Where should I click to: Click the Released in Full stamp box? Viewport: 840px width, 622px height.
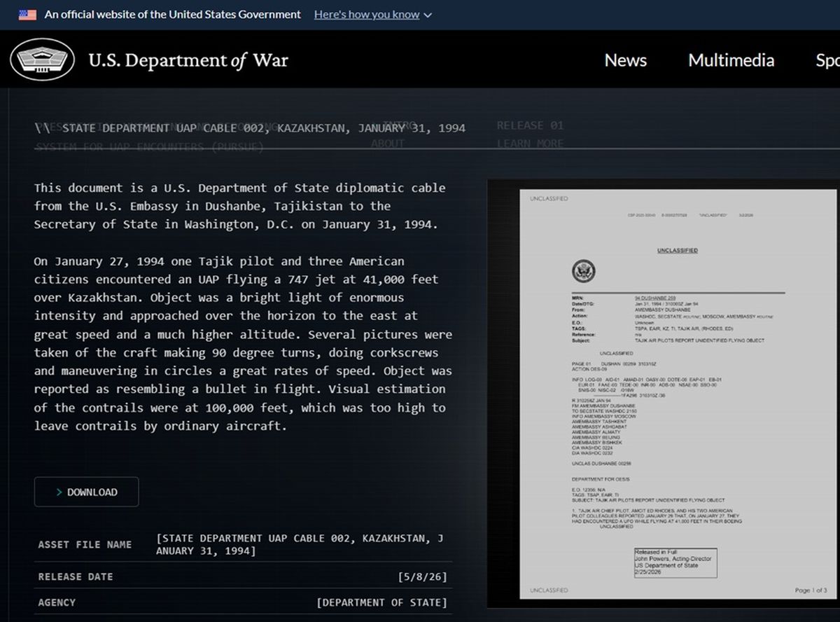pyautogui.click(x=675, y=563)
